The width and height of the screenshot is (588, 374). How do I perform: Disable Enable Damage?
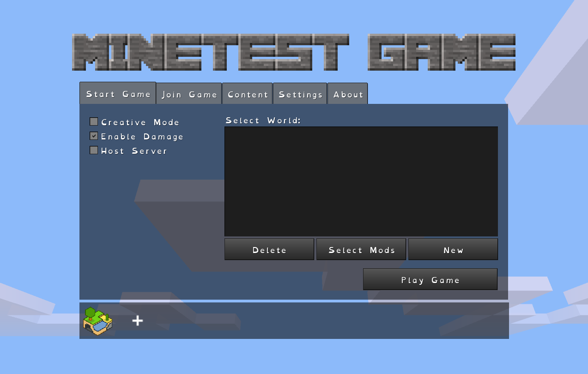[x=94, y=136]
